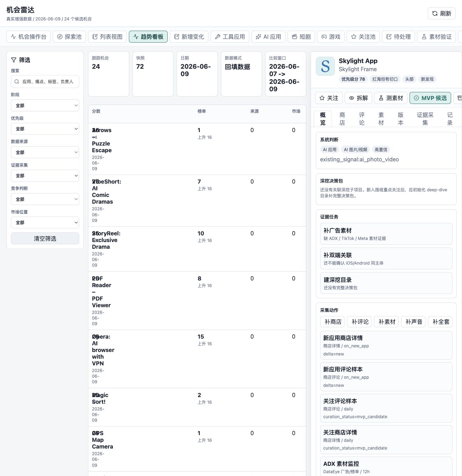Click the gamepad icon on 游戏 tab

pyautogui.click(x=324, y=37)
